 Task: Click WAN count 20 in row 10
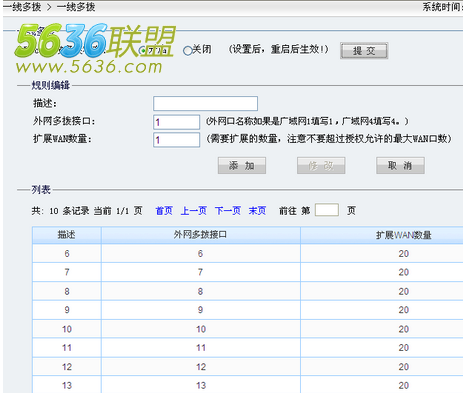(x=404, y=329)
